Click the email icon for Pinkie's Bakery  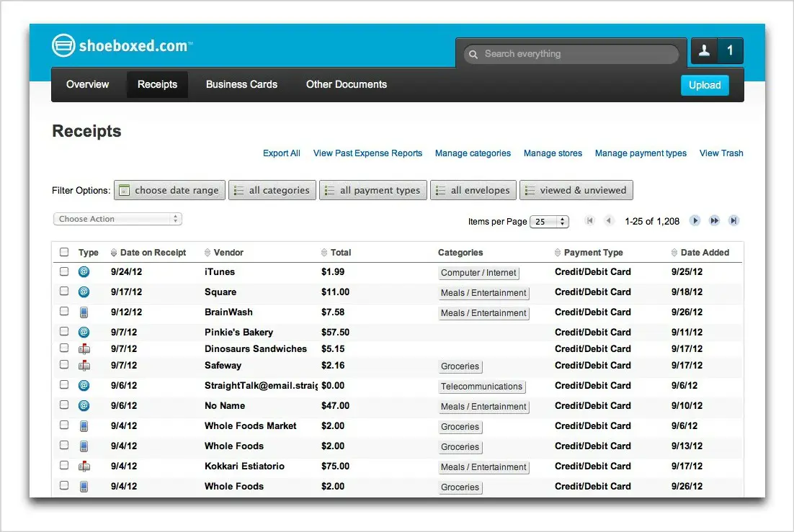pos(84,333)
